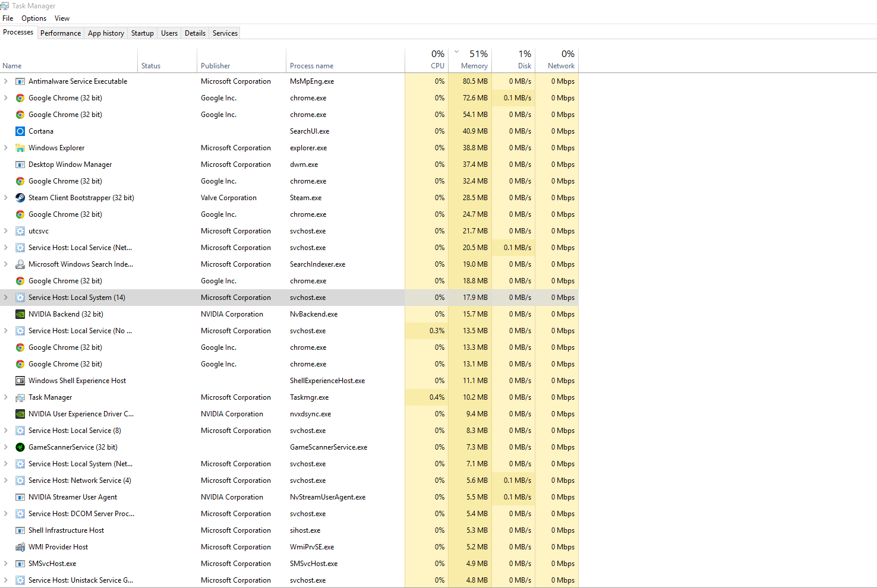Click the Shell Infrastructure Host icon
The image size is (877, 588).
[x=20, y=530]
